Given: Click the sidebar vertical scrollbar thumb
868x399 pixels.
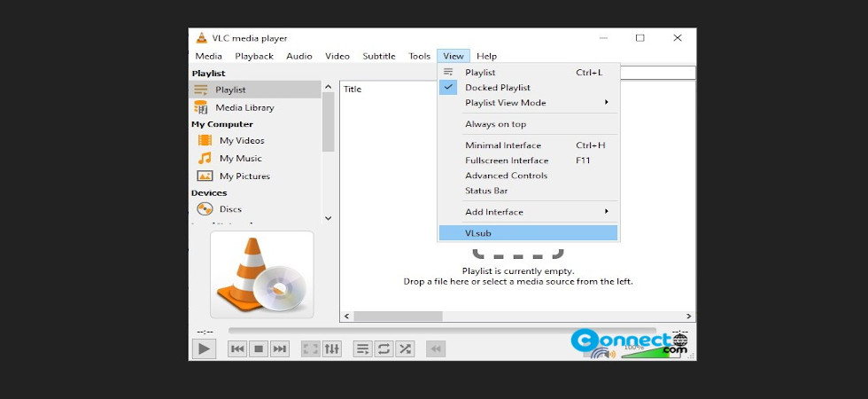Looking at the screenshot, I should (329, 122).
